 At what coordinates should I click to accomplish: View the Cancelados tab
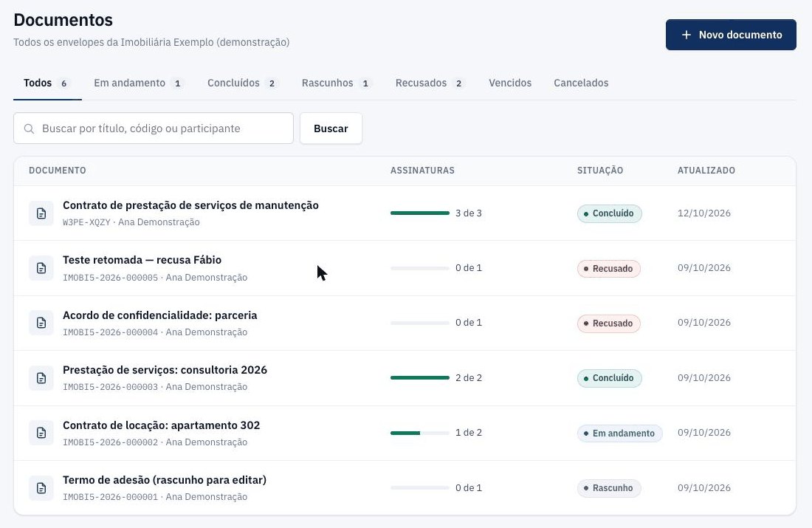pos(581,83)
